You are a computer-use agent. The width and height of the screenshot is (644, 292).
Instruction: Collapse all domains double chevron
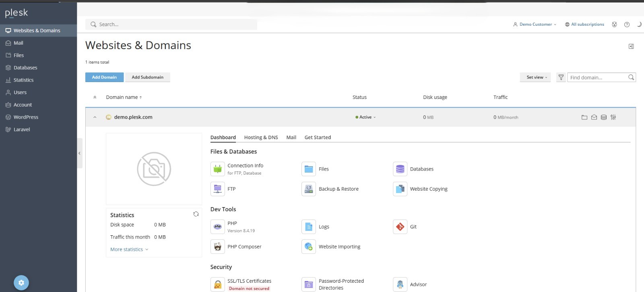[x=95, y=97]
